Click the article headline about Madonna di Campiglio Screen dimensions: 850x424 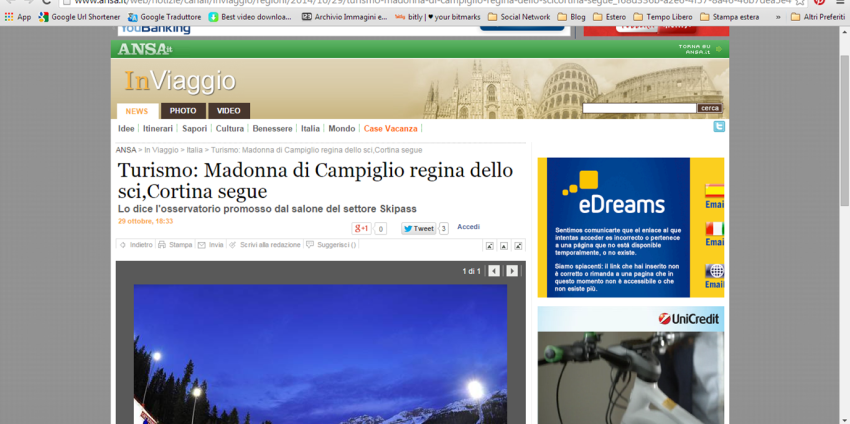(315, 181)
